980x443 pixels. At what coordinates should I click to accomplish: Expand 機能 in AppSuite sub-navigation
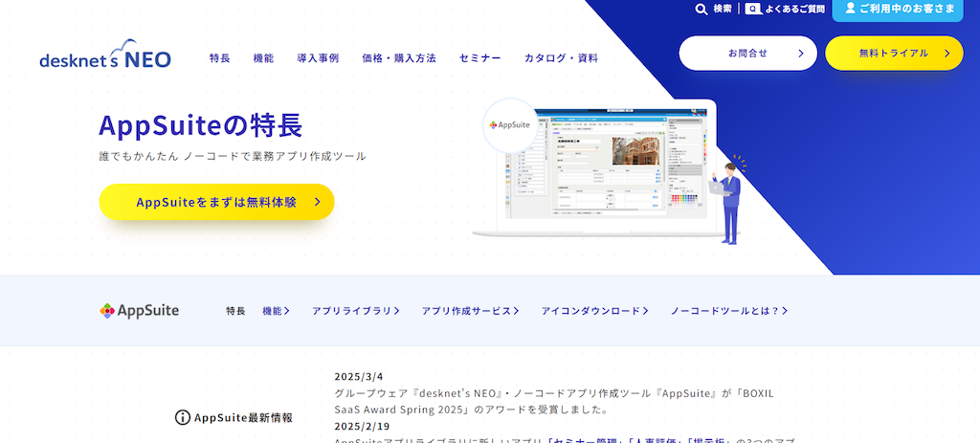pos(277,311)
